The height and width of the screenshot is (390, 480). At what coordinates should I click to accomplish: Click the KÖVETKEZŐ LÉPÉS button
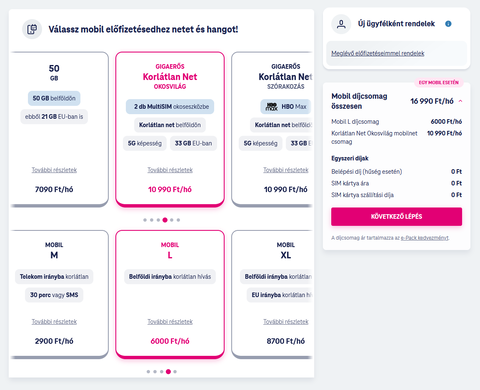pyautogui.click(x=396, y=217)
